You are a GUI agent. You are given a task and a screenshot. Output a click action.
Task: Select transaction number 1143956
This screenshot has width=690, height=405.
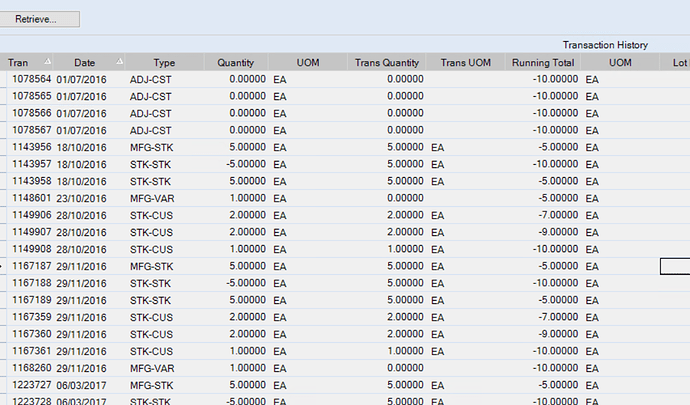pos(32,147)
